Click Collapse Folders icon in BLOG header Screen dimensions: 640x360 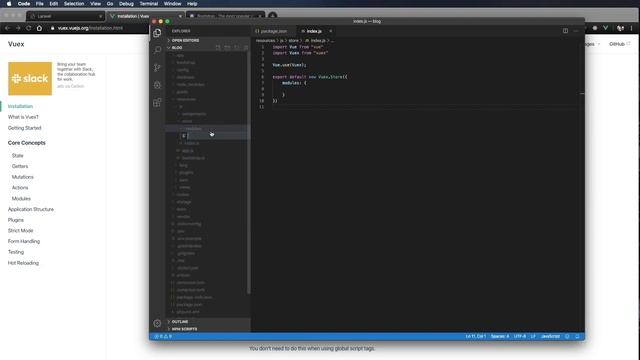(x=246, y=47)
